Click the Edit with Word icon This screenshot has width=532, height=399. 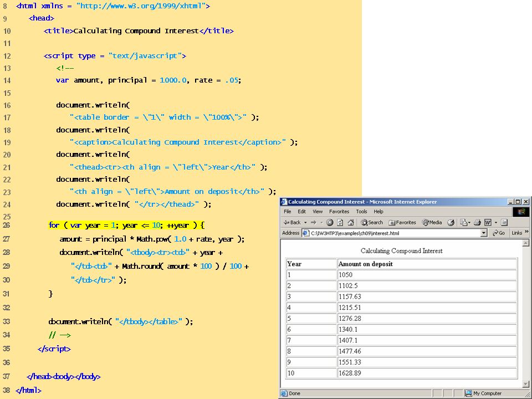488,223
